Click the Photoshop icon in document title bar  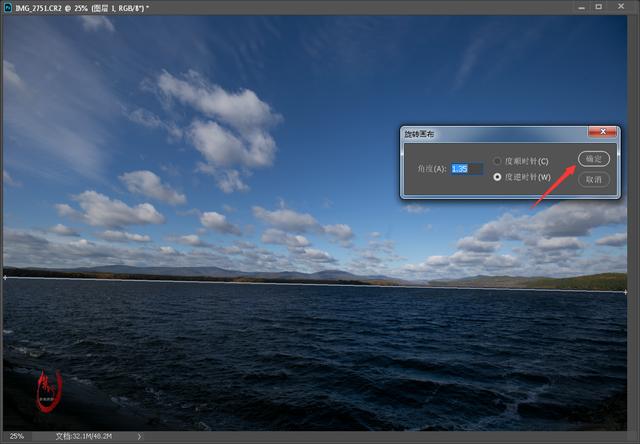click(x=8, y=6)
